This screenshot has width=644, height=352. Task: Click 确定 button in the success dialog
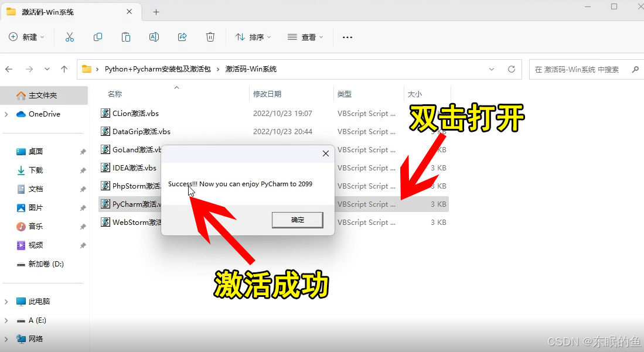point(297,220)
